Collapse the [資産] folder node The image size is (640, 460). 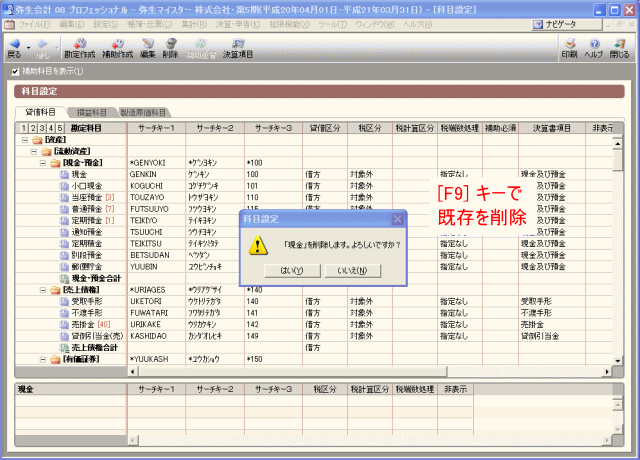coord(25,140)
